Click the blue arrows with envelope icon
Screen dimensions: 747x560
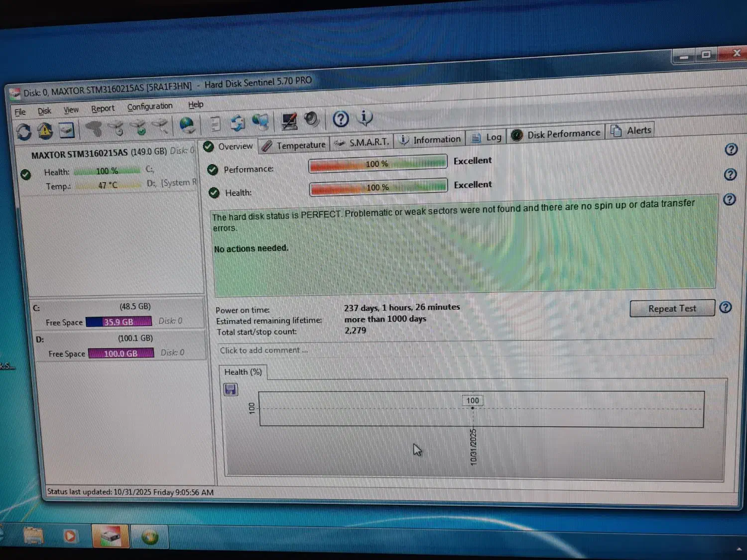tap(238, 123)
